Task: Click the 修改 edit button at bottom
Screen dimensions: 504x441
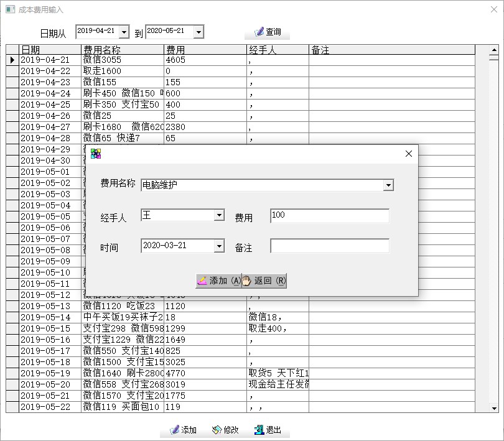Action: click(x=225, y=430)
